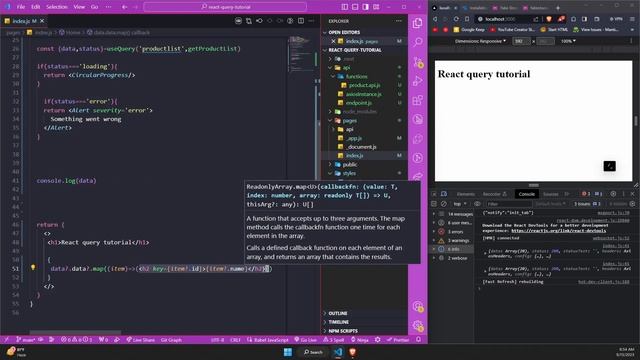Open notifications bell in VS Code status bar
Image resolution: width=640 pixels, height=360 pixels.
click(418, 340)
